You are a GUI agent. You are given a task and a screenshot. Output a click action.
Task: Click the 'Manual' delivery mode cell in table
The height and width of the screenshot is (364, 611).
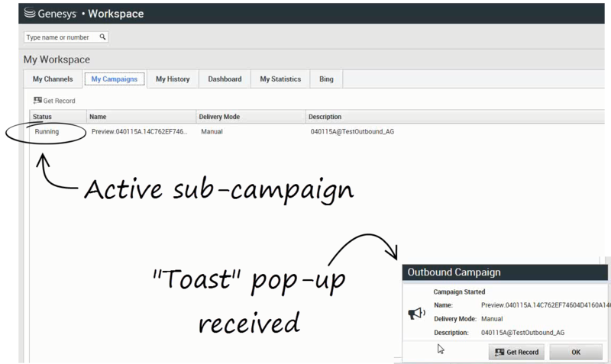[x=212, y=131]
